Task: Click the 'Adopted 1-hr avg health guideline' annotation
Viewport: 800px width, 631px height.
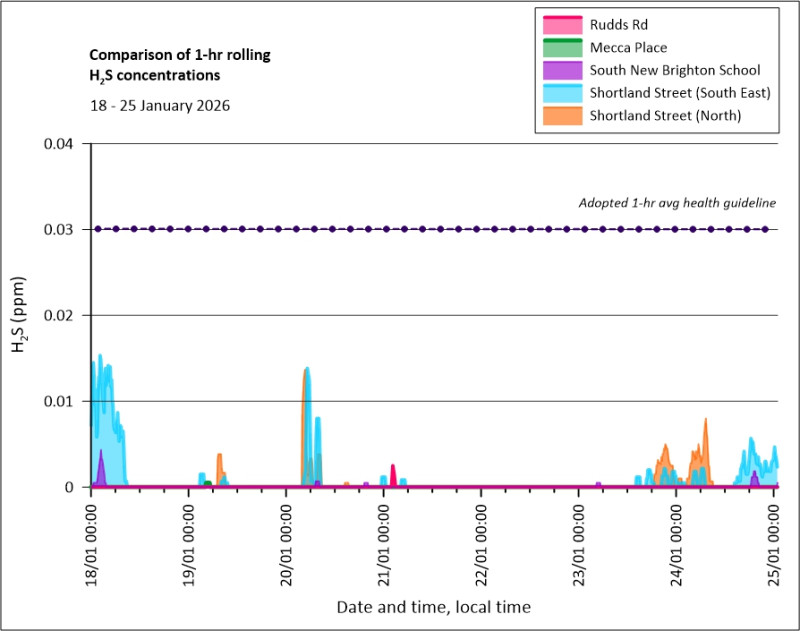Action: tap(677, 203)
